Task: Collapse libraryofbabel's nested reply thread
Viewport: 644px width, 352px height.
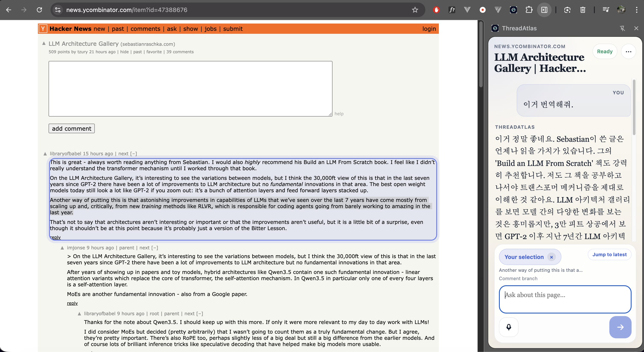Action: (199, 314)
